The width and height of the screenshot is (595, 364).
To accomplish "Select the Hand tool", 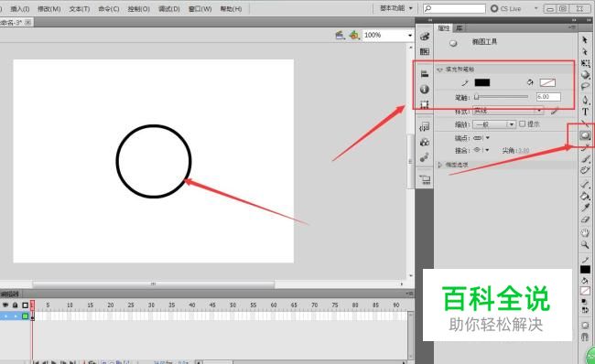I will tap(585, 232).
